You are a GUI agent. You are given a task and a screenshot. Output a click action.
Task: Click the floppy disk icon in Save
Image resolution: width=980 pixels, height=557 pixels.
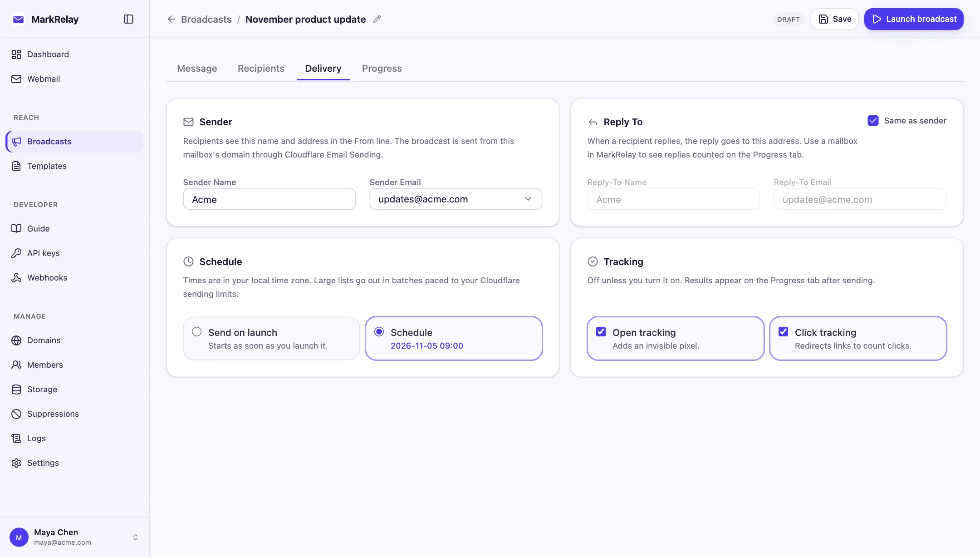pyautogui.click(x=823, y=19)
